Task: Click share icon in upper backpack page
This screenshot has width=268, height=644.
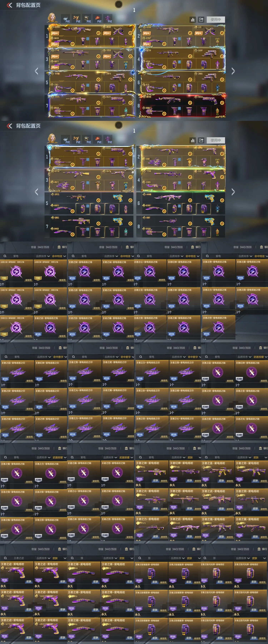Action: pos(201,20)
